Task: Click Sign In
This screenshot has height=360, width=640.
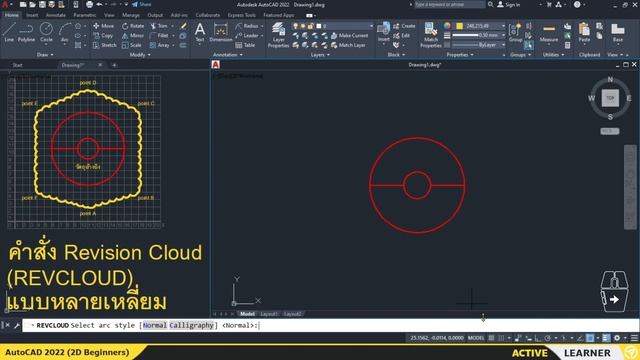Action: point(509,4)
